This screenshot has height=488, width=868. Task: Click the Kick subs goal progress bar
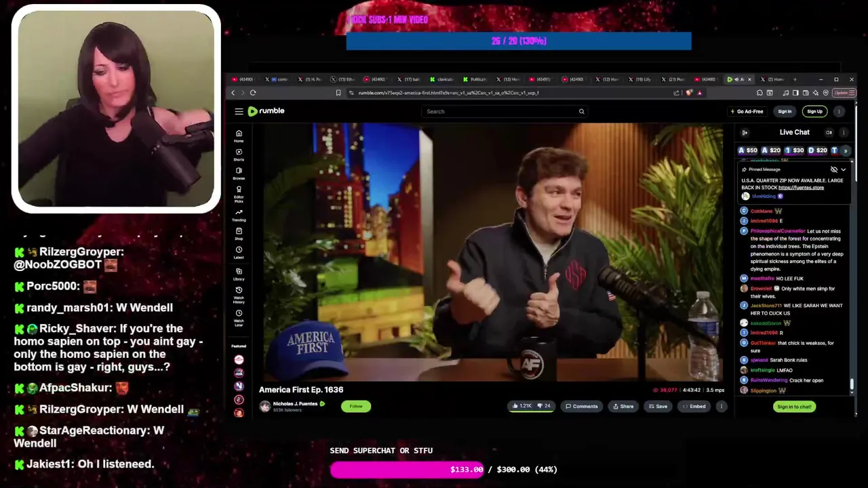(x=519, y=41)
